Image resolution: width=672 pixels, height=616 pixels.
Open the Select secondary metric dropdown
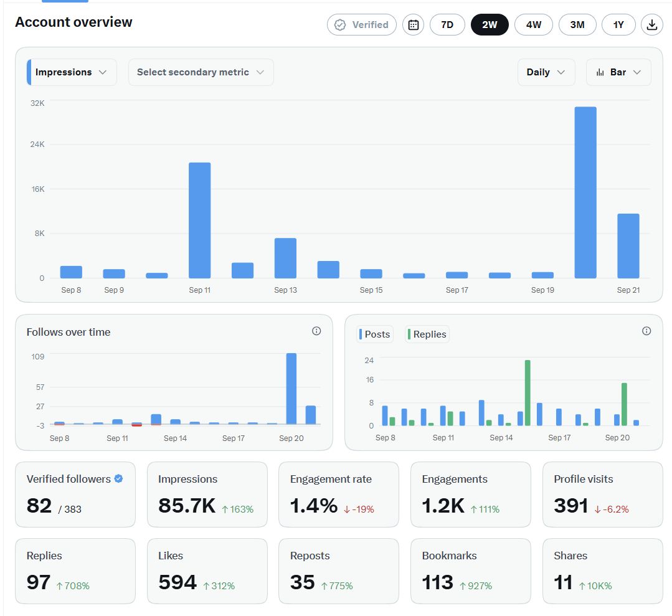[x=201, y=72]
